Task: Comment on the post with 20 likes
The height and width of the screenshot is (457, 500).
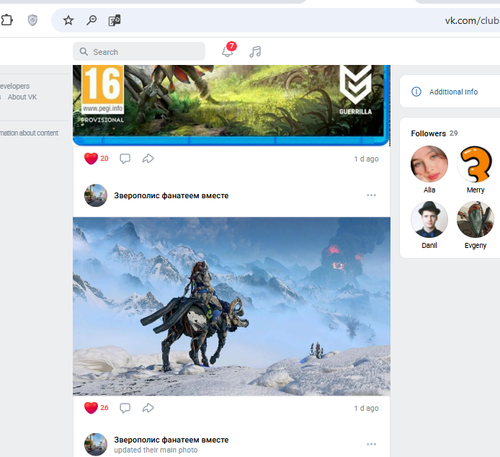Action: click(x=125, y=158)
